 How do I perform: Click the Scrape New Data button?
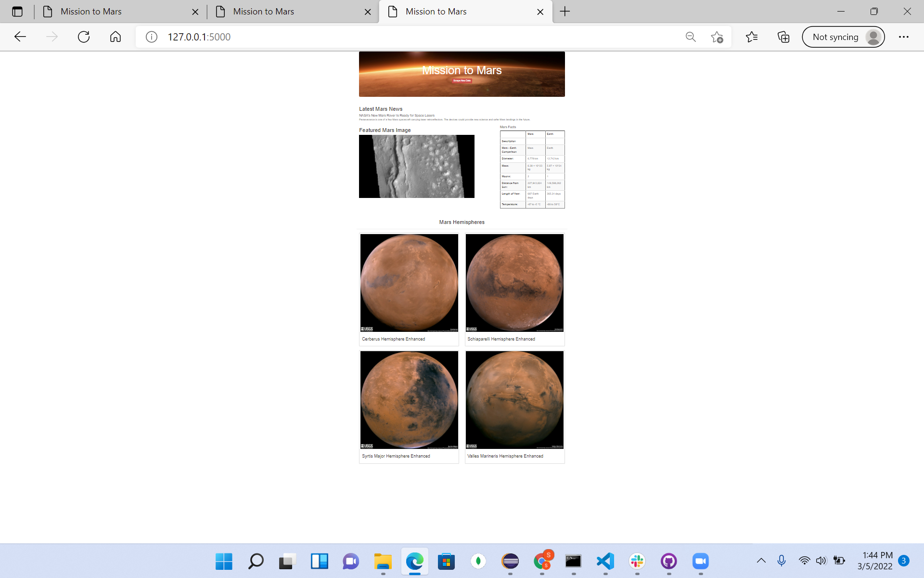click(x=462, y=81)
